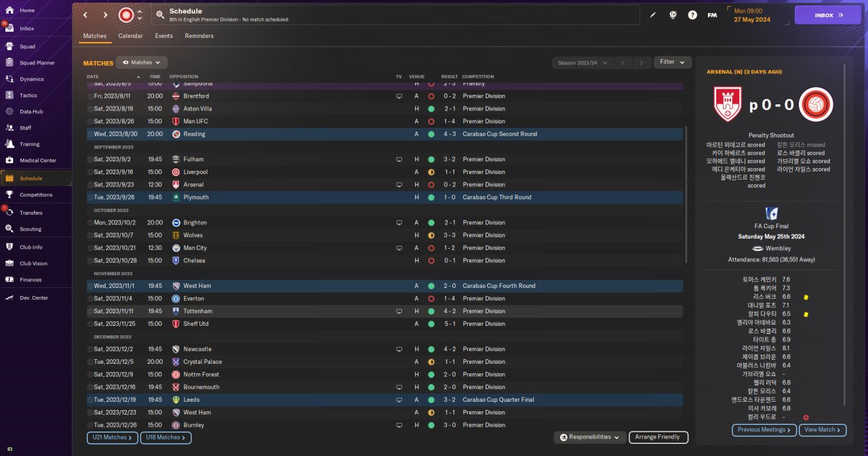The image size is (868, 456).
Task: Click the forward navigation arrow
Action: click(105, 15)
